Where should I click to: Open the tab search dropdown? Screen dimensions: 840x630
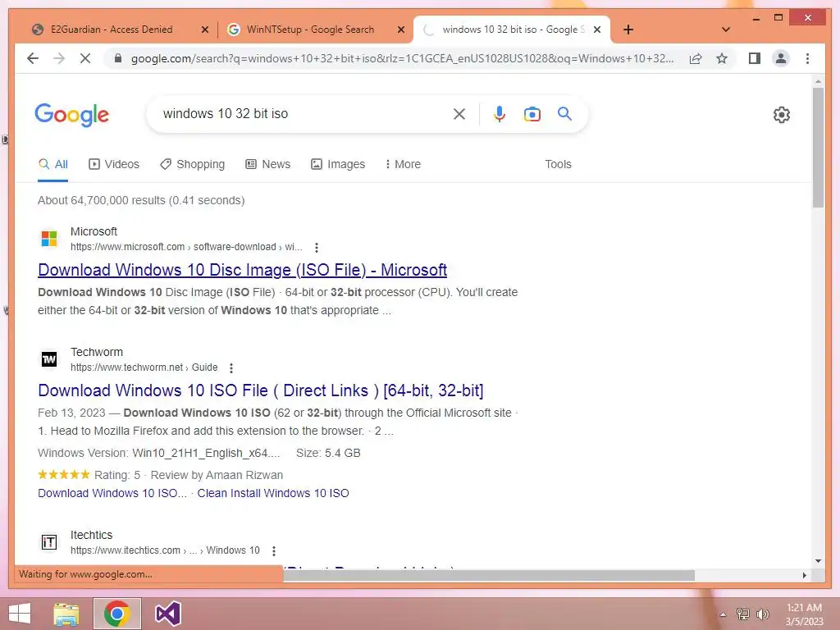pyautogui.click(x=726, y=30)
